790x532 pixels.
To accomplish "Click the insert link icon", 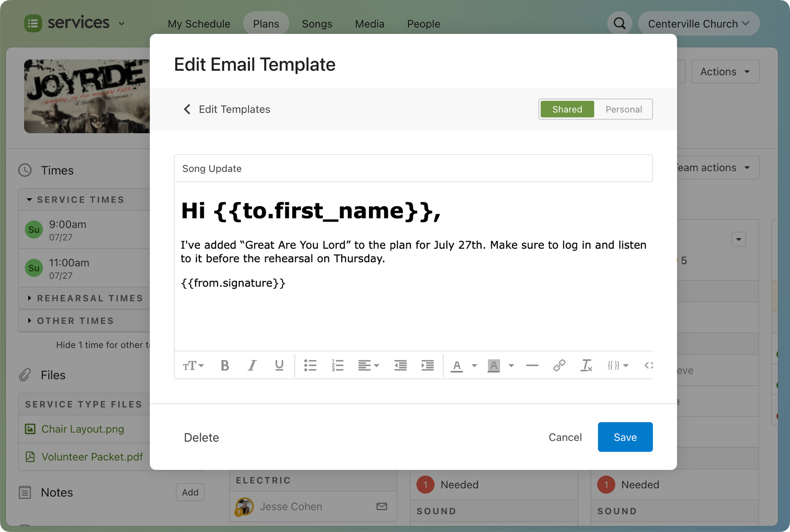I will click(559, 365).
